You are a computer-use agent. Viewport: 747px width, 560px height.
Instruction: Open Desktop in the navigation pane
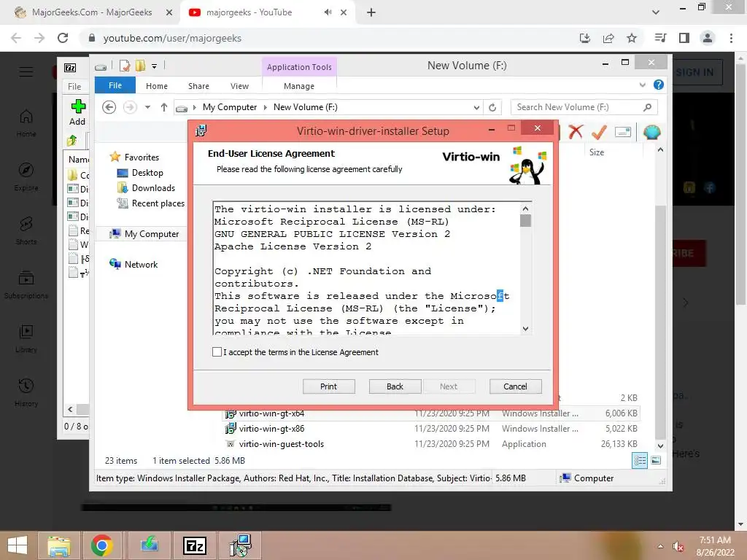click(147, 173)
